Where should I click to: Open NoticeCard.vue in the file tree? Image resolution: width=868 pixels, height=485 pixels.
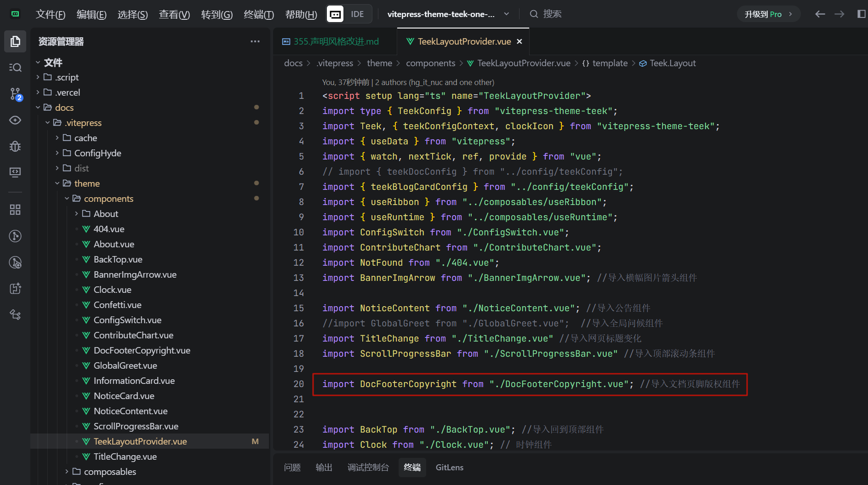coord(150,396)
